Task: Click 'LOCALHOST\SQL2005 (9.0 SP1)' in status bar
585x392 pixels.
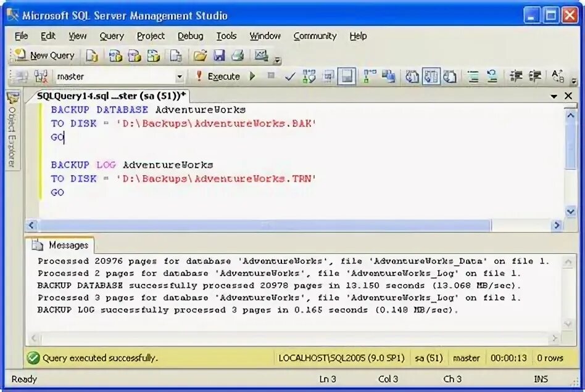Action: pos(341,358)
